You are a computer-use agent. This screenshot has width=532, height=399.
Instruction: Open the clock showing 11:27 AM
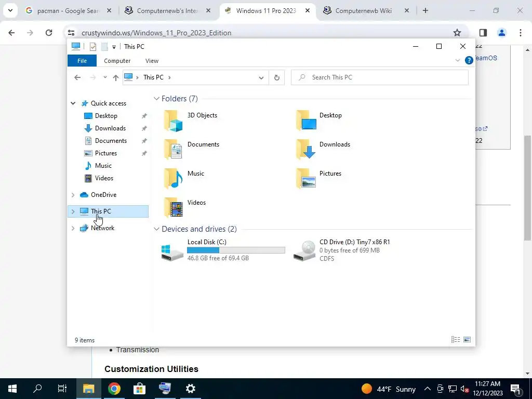tap(487, 389)
